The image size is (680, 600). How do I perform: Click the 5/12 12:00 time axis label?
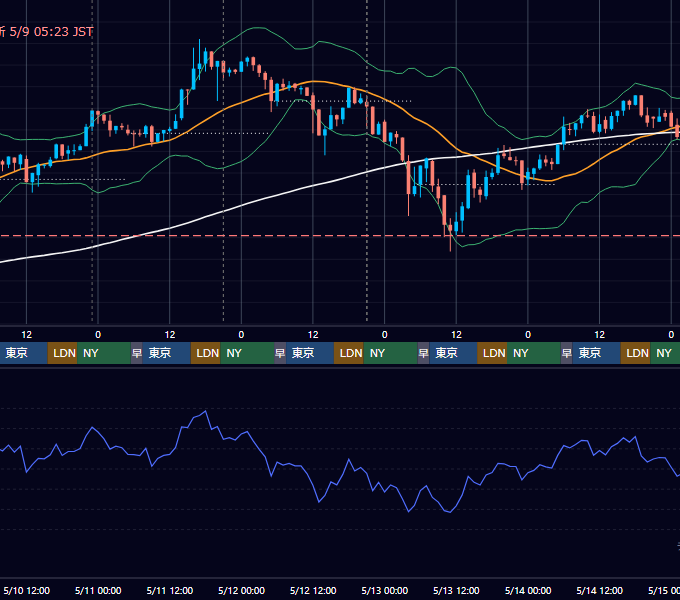click(x=313, y=590)
